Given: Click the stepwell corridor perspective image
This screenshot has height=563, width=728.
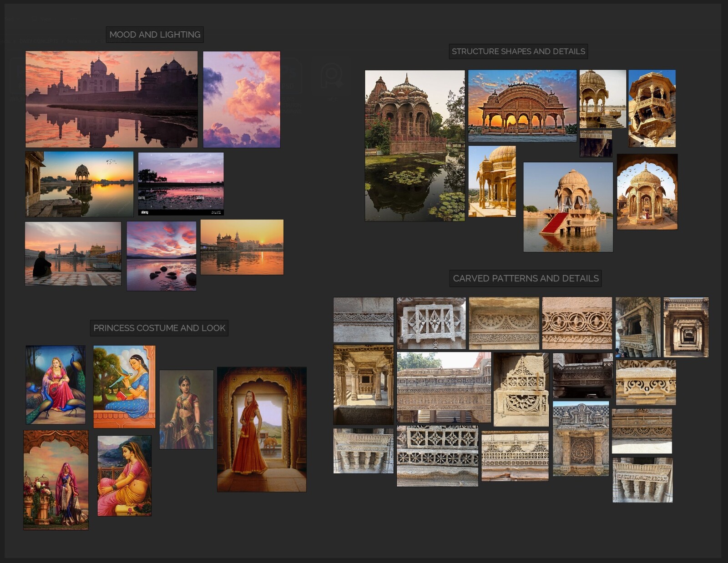Looking at the screenshot, I should pos(686,327).
